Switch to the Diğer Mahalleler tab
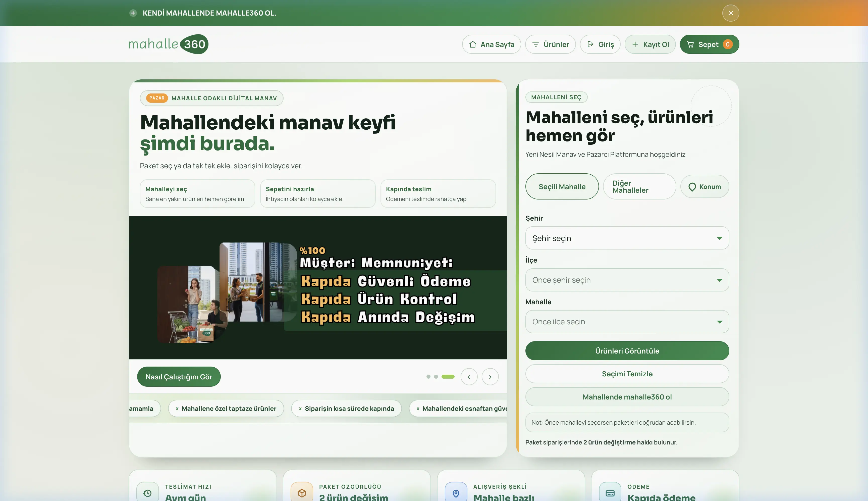 639,186
